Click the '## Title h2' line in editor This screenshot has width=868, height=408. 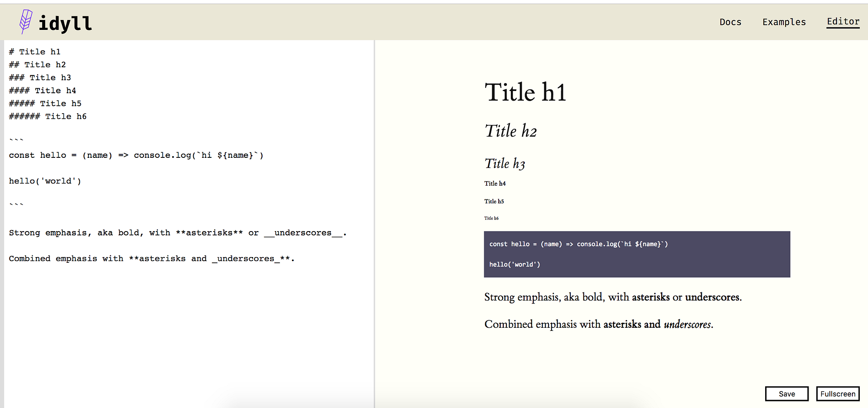pos(37,65)
